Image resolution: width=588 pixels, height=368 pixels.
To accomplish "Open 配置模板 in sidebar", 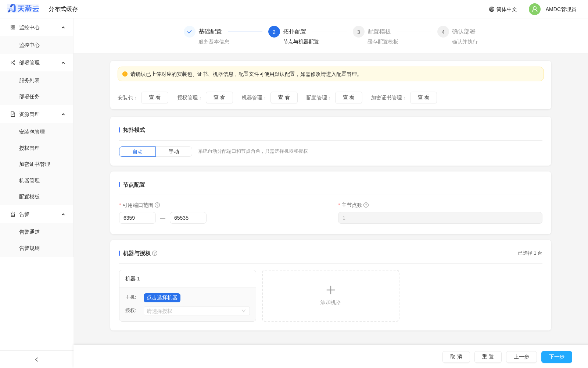I will (x=37, y=197).
